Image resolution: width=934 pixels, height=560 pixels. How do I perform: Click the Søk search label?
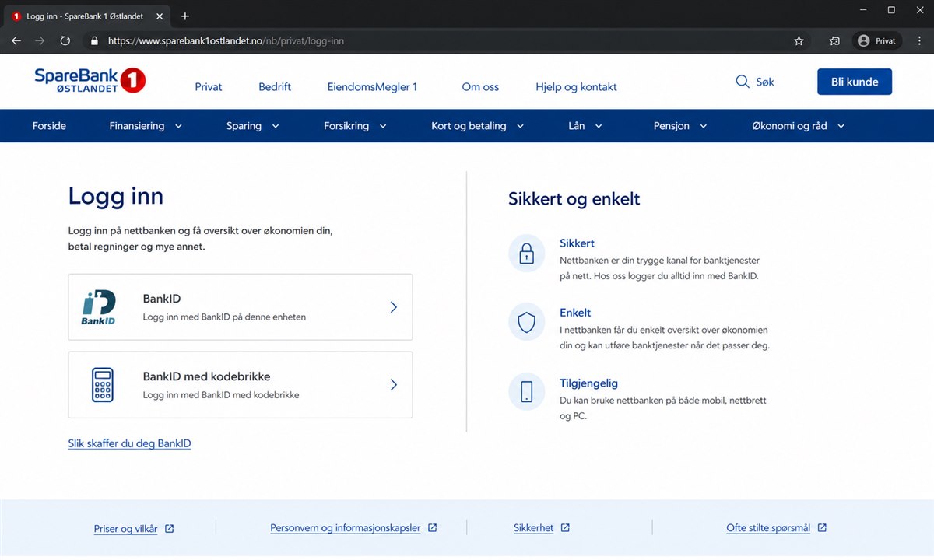tap(765, 82)
